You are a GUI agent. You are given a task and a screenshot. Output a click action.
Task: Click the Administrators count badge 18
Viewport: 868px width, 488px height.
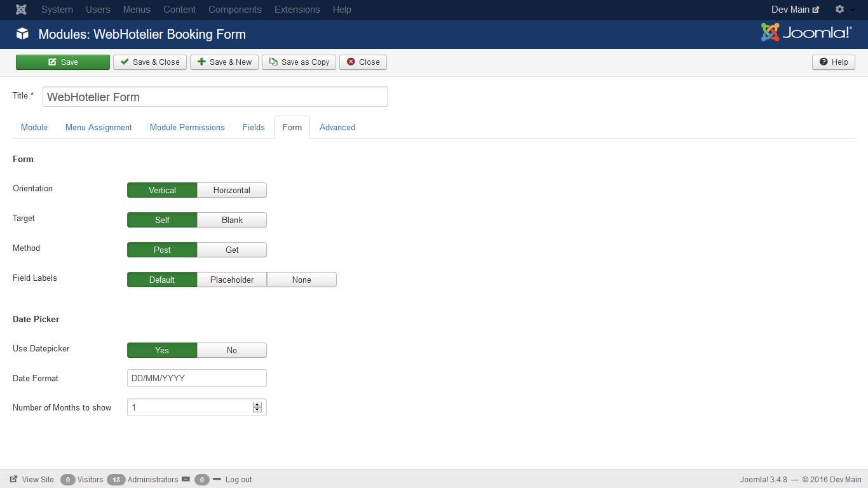116,480
